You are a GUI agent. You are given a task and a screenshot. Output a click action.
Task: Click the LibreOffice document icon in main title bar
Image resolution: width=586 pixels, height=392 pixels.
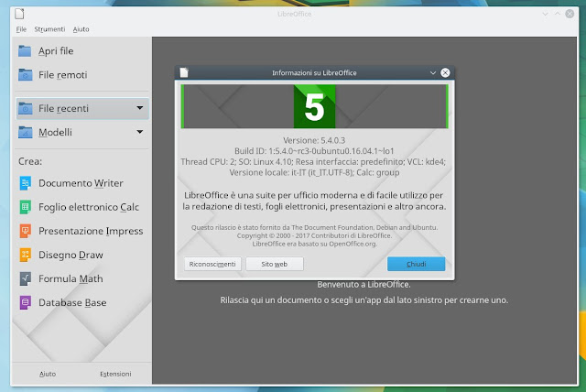pos(19,14)
